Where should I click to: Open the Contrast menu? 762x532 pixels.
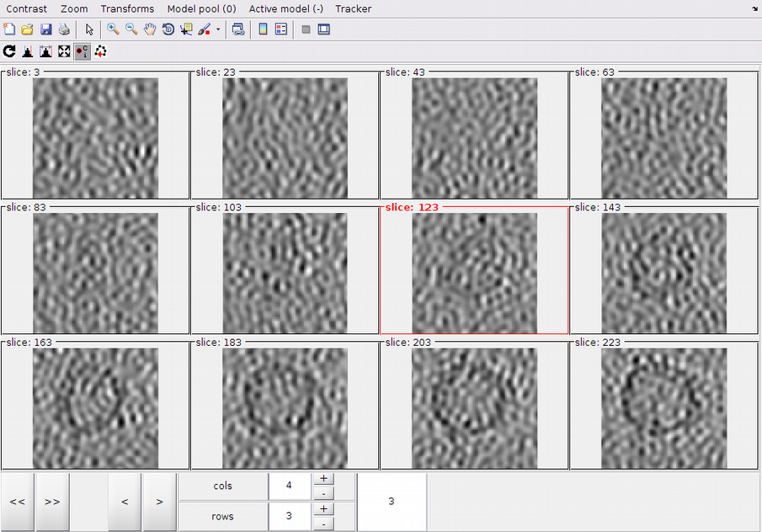[x=27, y=8]
